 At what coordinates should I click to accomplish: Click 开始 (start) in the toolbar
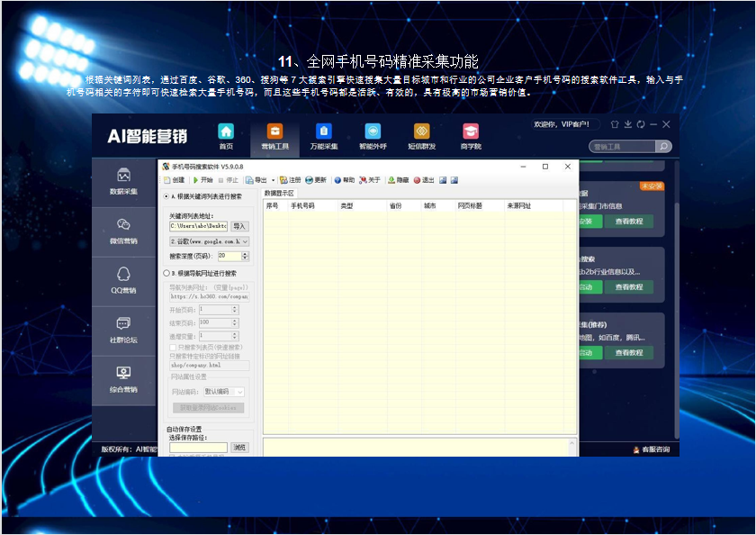tap(203, 180)
